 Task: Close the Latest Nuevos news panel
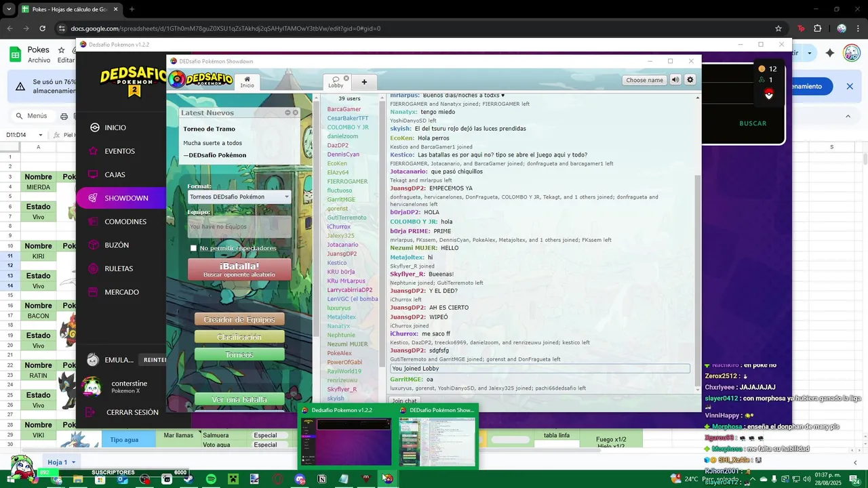point(295,113)
